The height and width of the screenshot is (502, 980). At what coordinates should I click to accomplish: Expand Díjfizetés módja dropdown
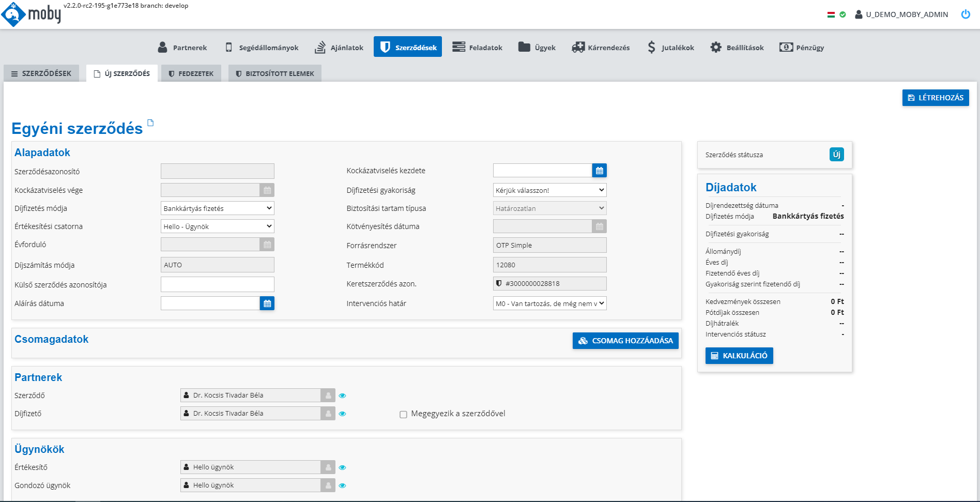217,208
